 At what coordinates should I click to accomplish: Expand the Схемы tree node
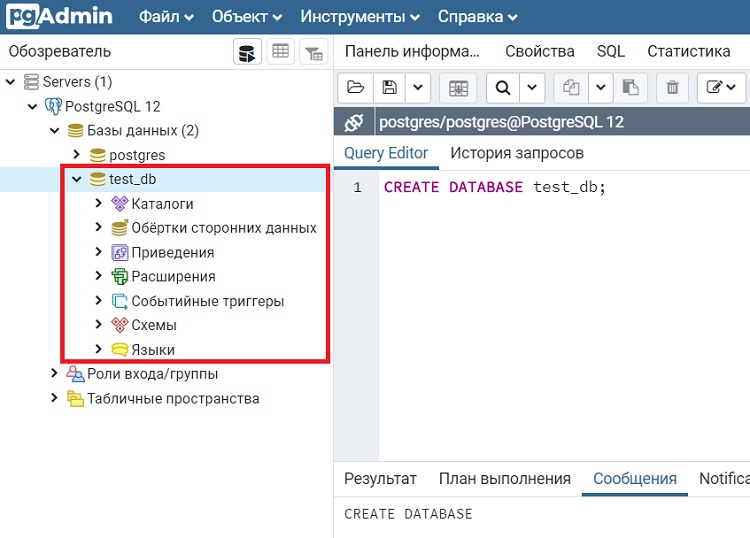98,325
